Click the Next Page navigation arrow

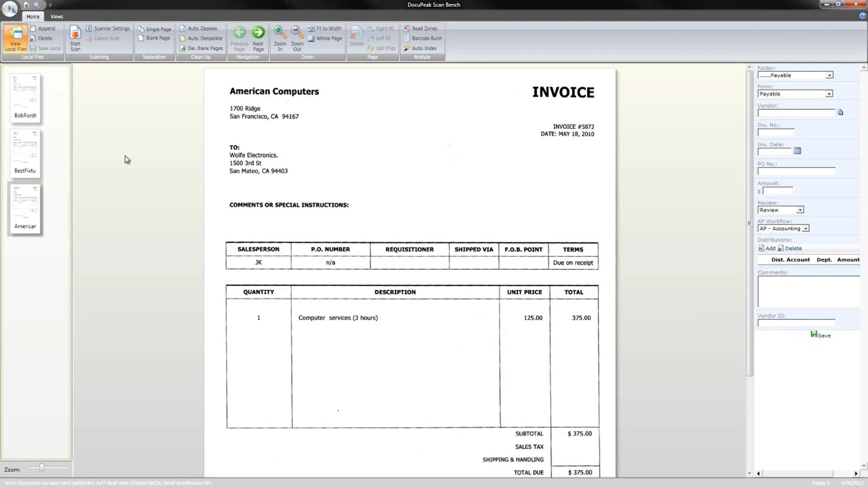tap(258, 33)
